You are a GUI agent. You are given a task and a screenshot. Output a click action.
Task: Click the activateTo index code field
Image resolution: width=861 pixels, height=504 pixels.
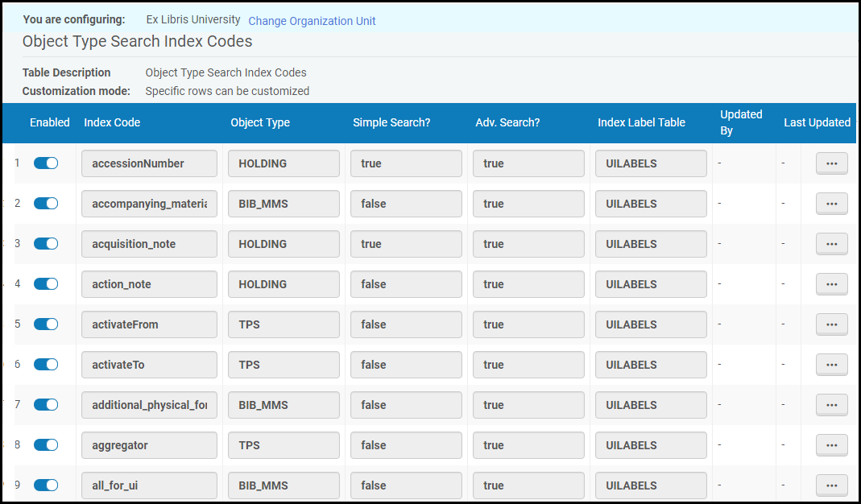click(x=149, y=365)
